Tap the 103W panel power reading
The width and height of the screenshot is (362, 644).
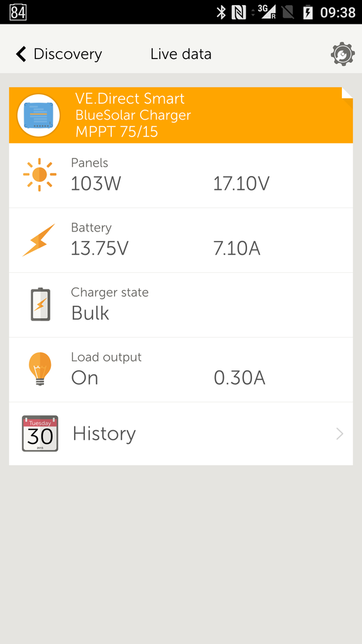click(96, 184)
